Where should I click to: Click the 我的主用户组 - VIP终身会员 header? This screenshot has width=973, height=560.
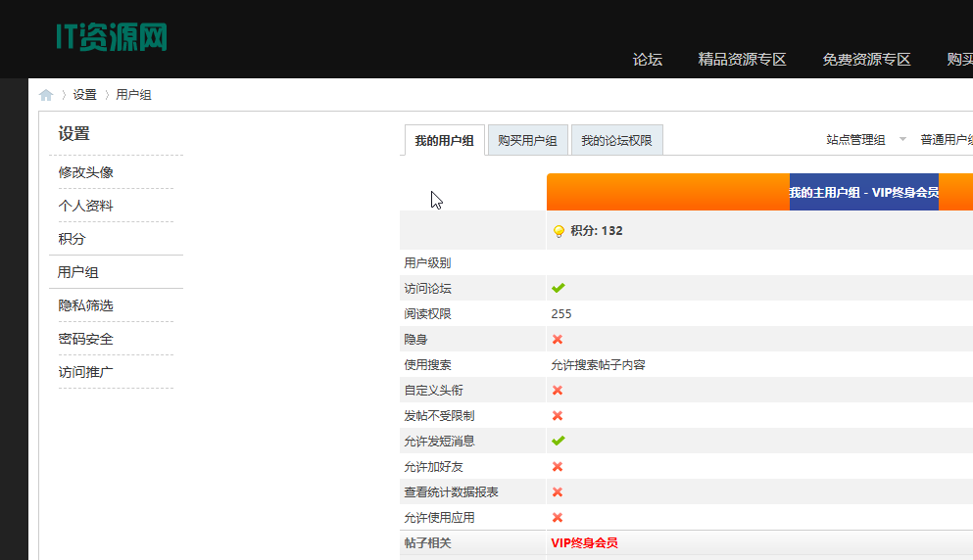point(864,192)
